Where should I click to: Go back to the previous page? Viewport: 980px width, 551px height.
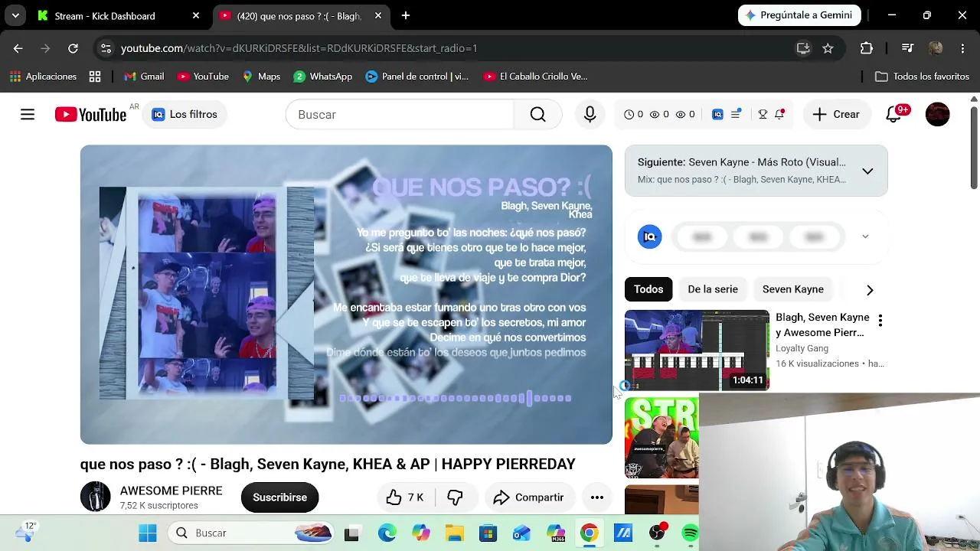[18, 48]
